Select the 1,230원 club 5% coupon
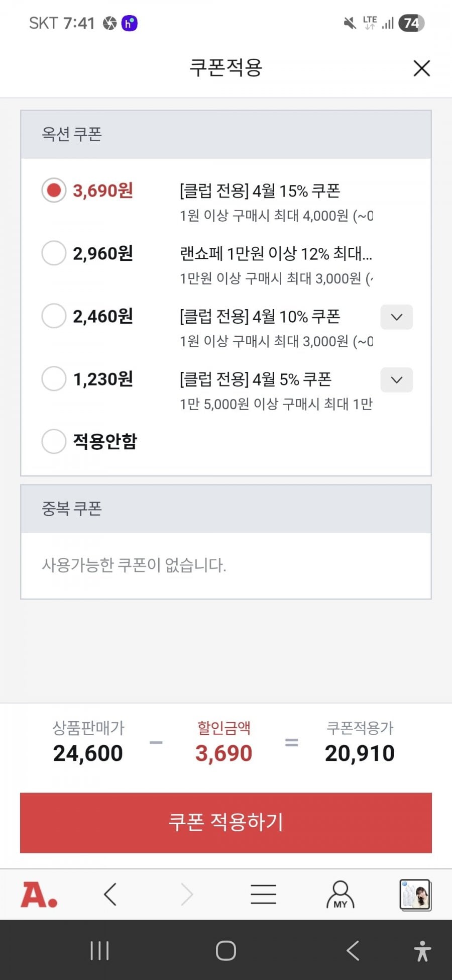 54,378
